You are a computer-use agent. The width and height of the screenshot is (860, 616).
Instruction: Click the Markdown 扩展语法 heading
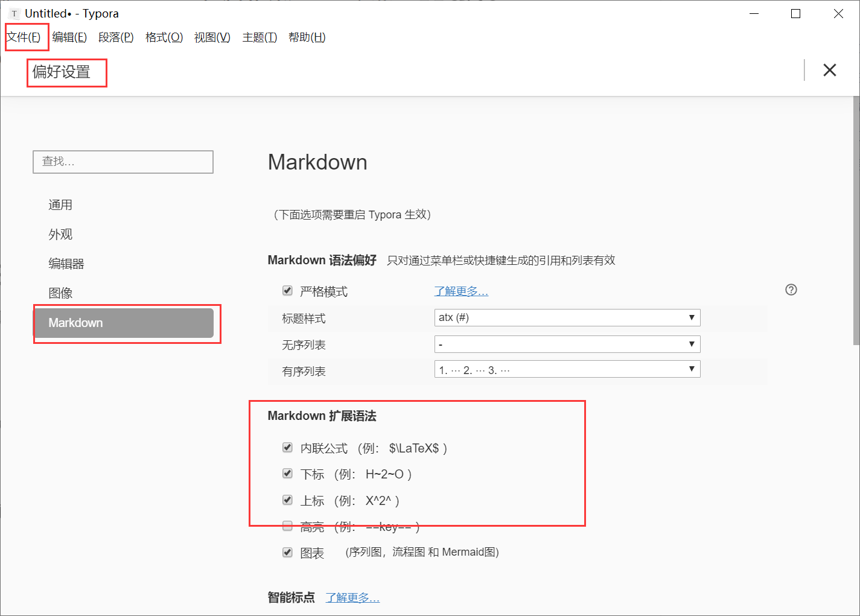pos(322,416)
